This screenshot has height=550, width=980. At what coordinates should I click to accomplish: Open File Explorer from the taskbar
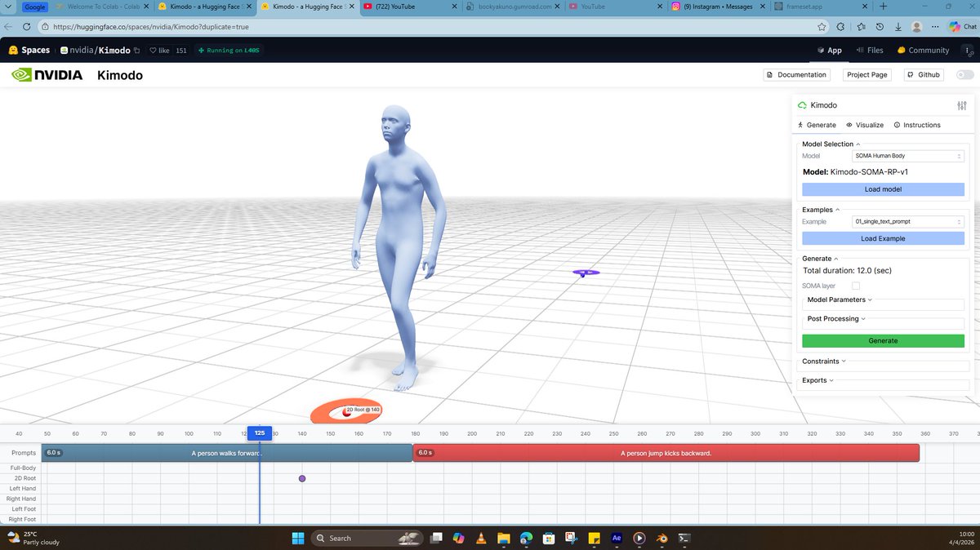point(504,538)
